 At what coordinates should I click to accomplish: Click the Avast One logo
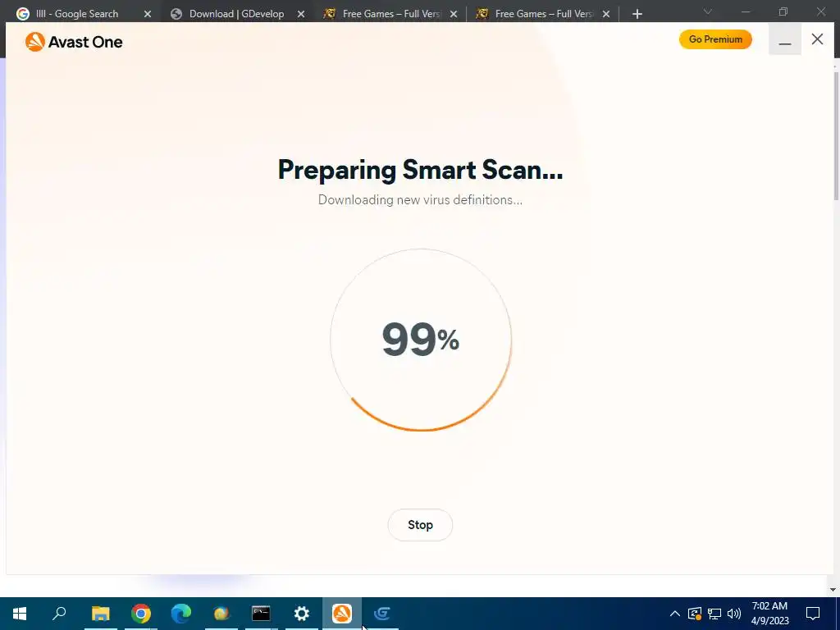[74, 42]
